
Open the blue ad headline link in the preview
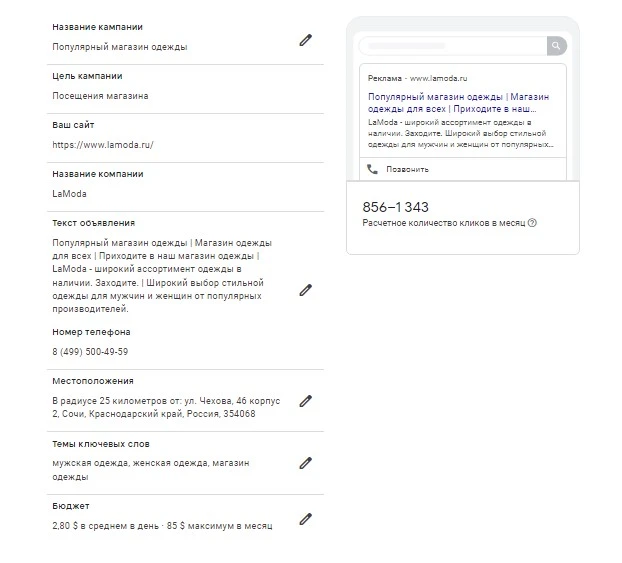coord(459,103)
